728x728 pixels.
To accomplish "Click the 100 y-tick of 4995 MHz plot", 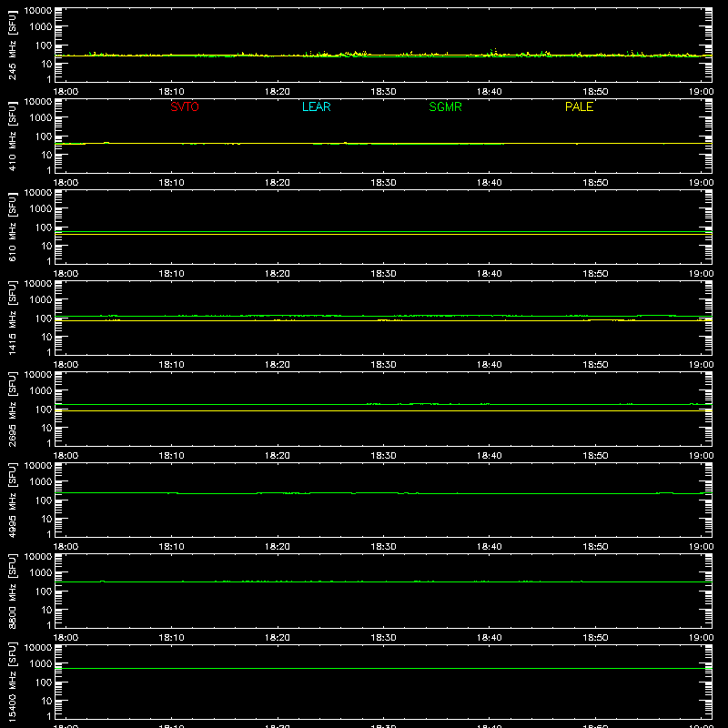I will (x=44, y=500).
